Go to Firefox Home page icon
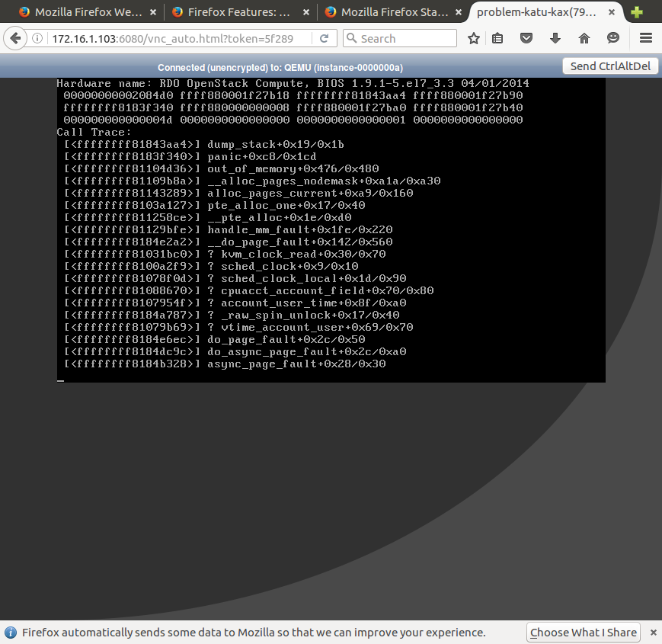Screen dimensions: 662x644 [584, 38]
